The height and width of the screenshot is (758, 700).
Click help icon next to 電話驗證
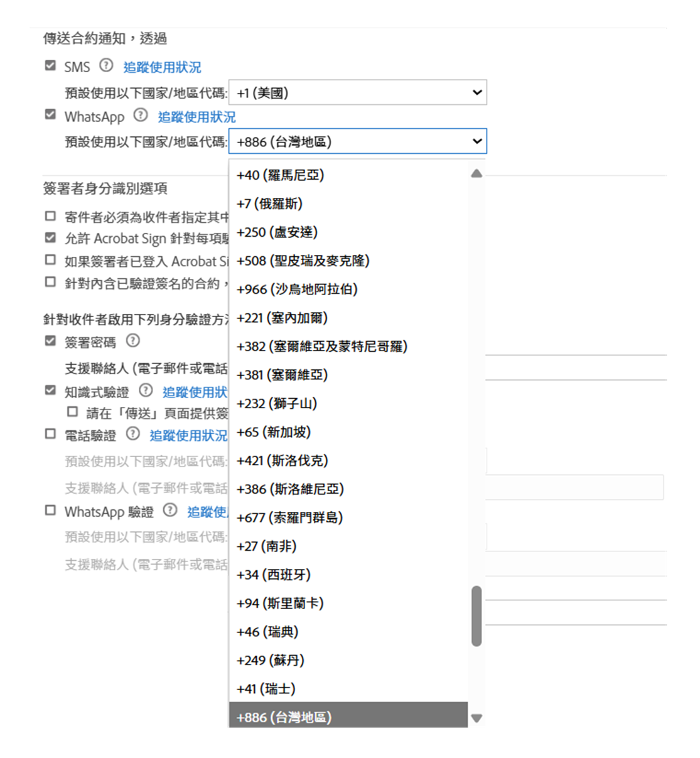tap(132, 433)
